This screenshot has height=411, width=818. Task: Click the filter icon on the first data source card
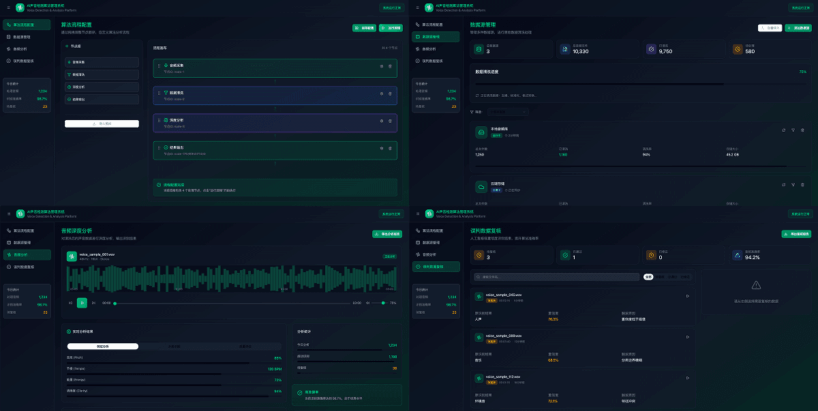tap(793, 130)
